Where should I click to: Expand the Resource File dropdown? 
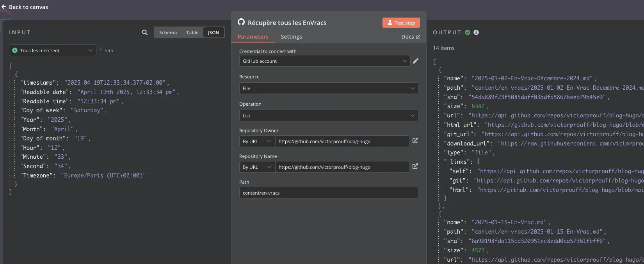pyautogui.click(x=329, y=88)
